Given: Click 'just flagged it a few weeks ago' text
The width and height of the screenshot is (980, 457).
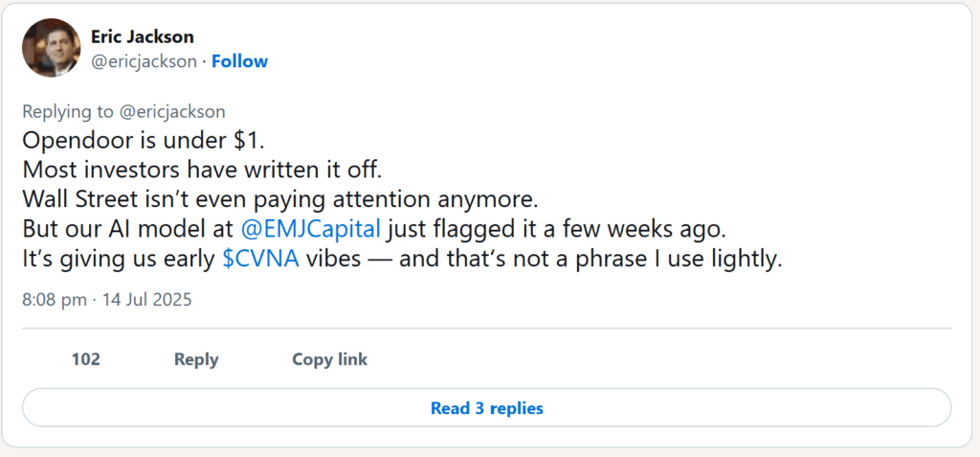Looking at the screenshot, I should pyautogui.click(x=556, y=229).
